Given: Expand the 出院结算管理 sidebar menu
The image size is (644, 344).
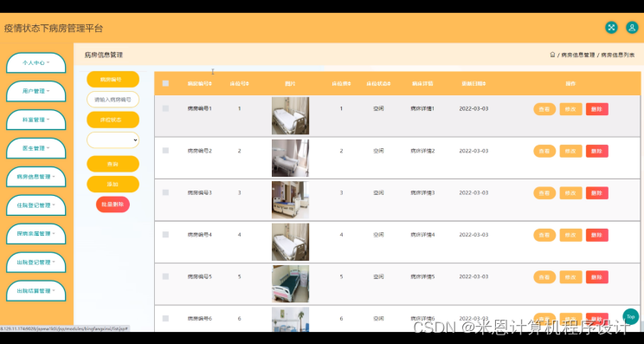Looking at the screenshot, I should [36, 291].
